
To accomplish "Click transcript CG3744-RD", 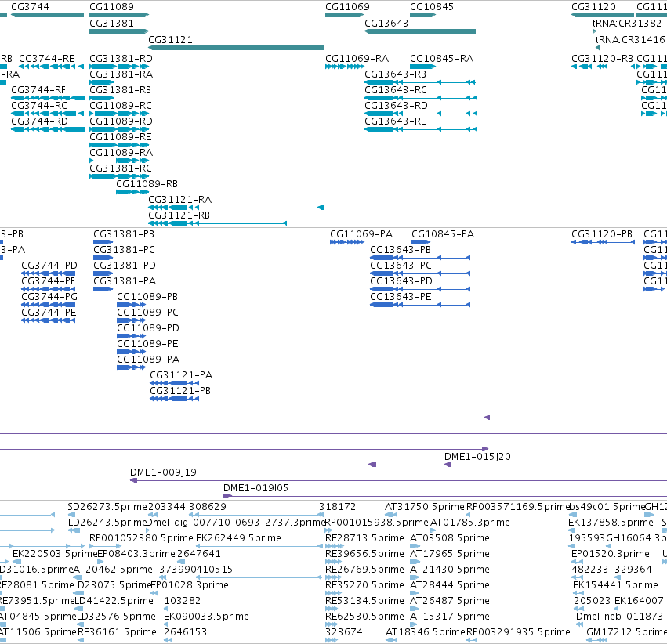I will click(x=48, y=129).
